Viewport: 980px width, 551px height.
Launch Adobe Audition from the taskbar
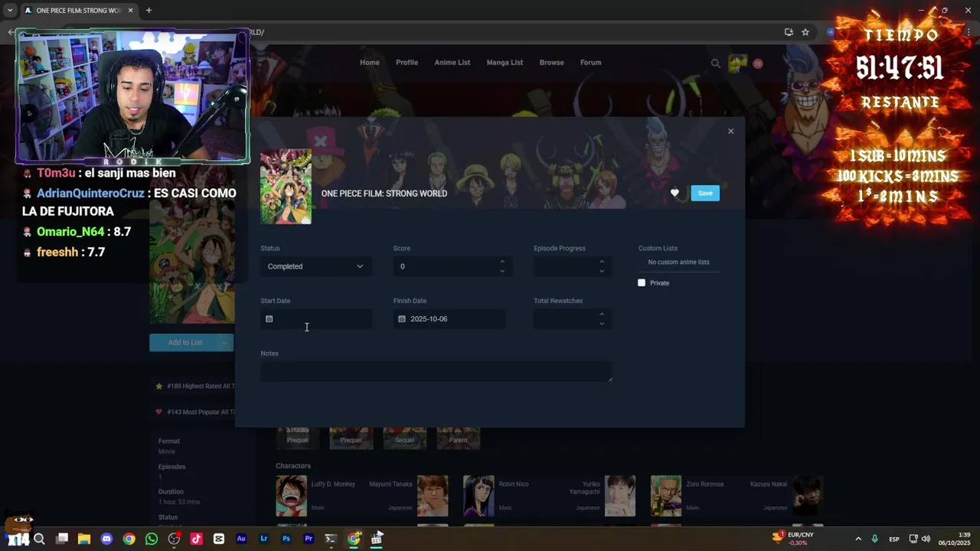[x=241, y=539]
